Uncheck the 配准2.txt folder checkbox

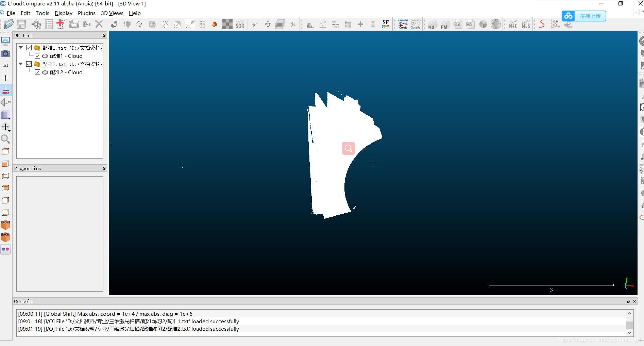(29, 64)
